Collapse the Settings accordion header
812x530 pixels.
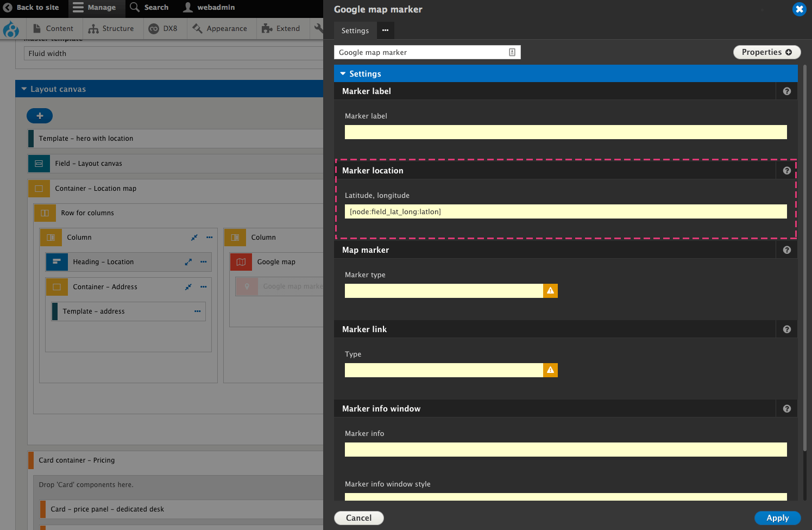tap(365, 74)
